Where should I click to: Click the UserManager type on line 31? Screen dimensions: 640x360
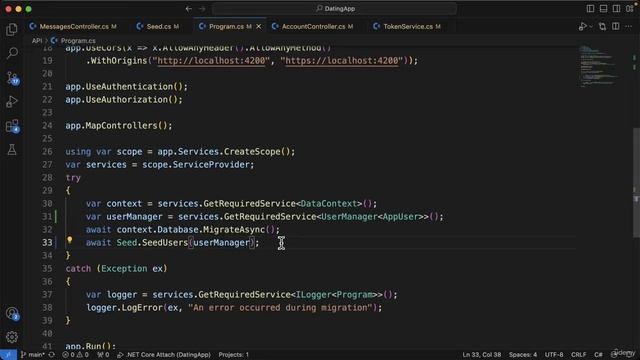point(349,216)
